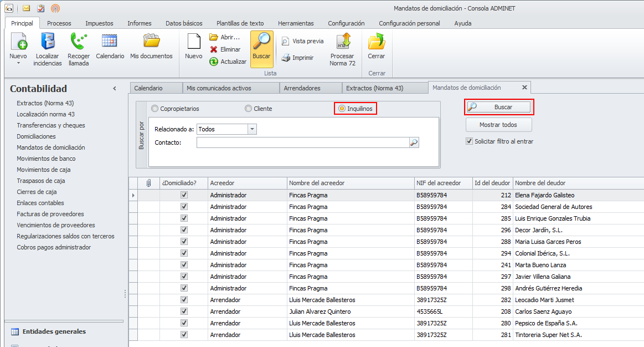Collapse the Contabilidad side panel

coord(115,89)
